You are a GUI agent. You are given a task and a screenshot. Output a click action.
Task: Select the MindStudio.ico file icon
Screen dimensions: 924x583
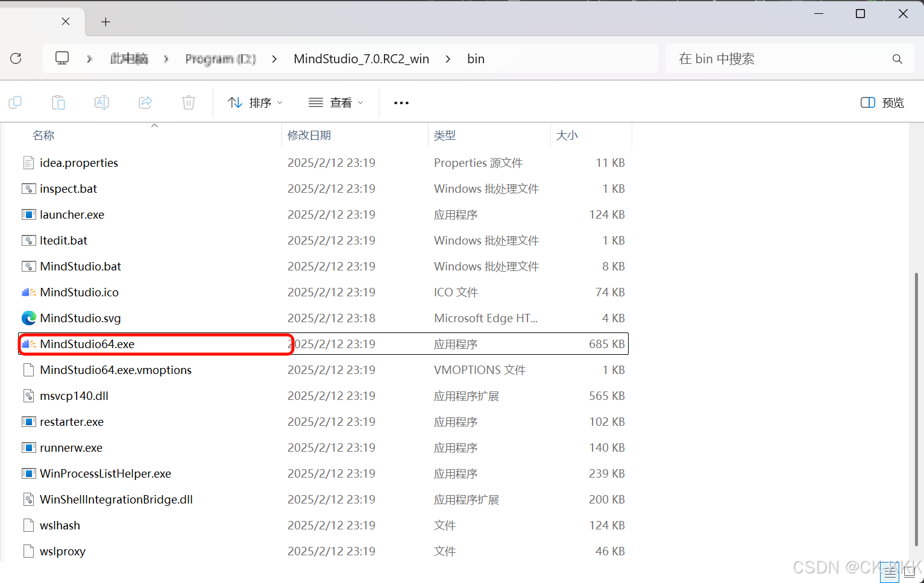[28, 292]
